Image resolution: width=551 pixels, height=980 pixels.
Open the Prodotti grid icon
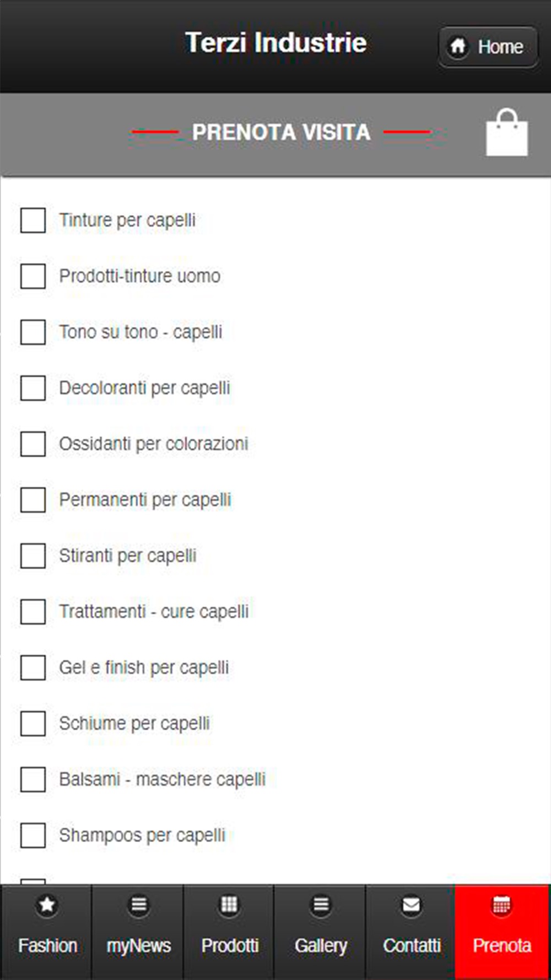[229, 905]
